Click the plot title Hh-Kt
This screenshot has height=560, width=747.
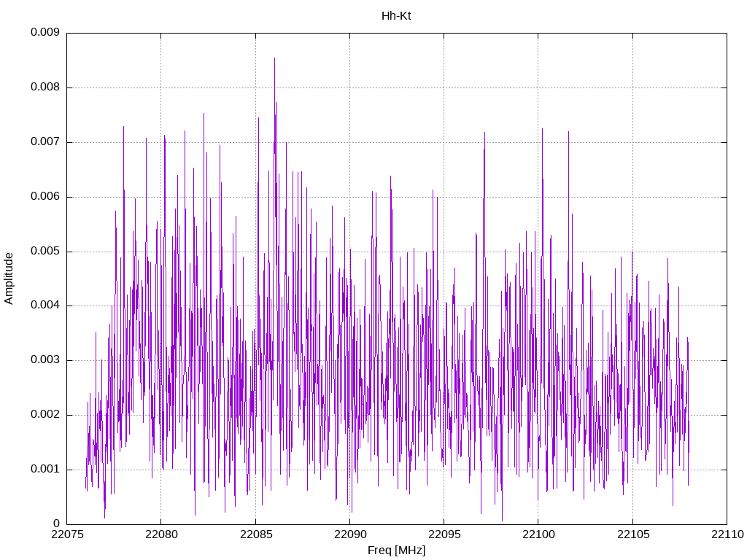click(x=396, y=16)
